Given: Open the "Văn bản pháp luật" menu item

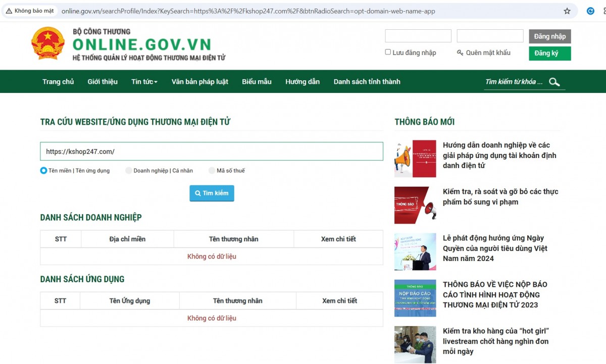Looking at the screenshot, I should point(199,82).
